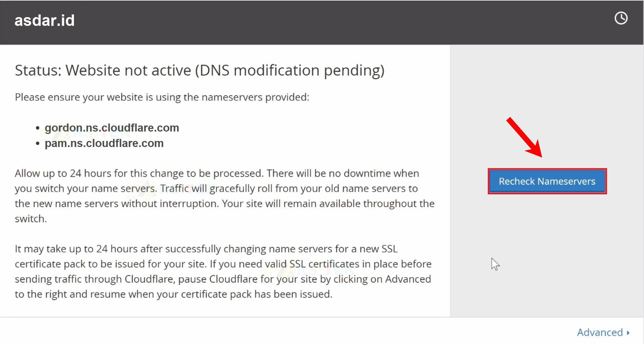Click the clock icon in the header
Screen dimensions: 644x344
pos(621,18)
